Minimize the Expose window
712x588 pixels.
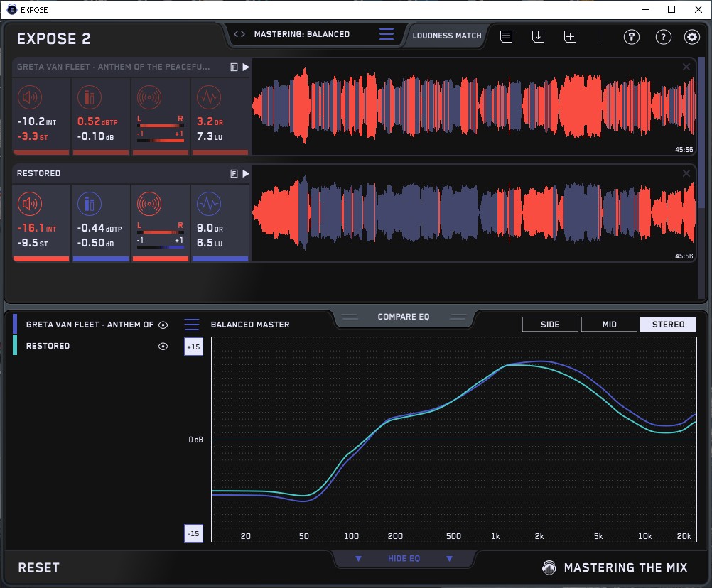click(646, 9)
